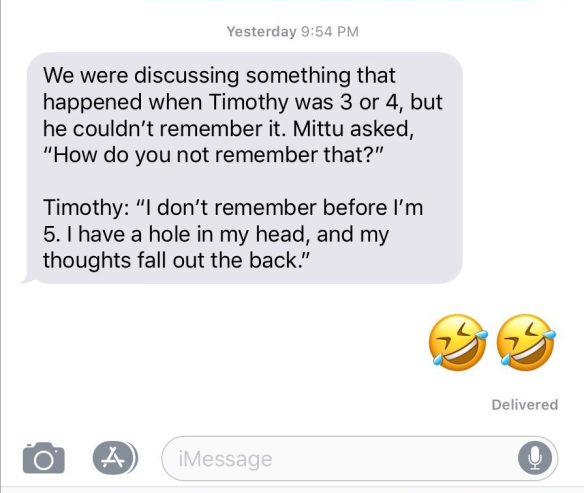Click the line '5. I have a hole in my head'
Screen dimensions: 584x493
(x=176, y=235)
